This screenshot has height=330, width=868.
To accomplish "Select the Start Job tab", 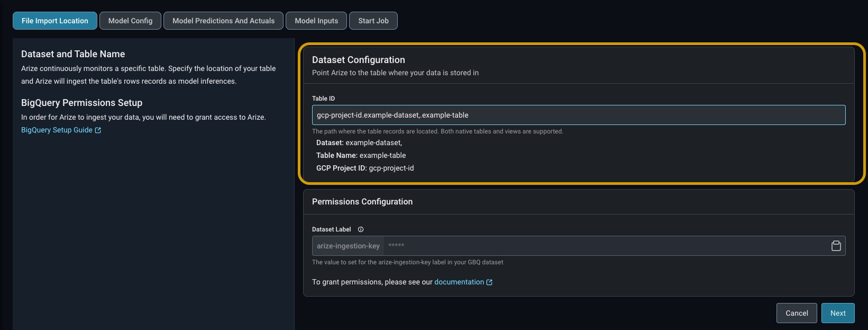I will pyautogui.click(x=373, y=21).
